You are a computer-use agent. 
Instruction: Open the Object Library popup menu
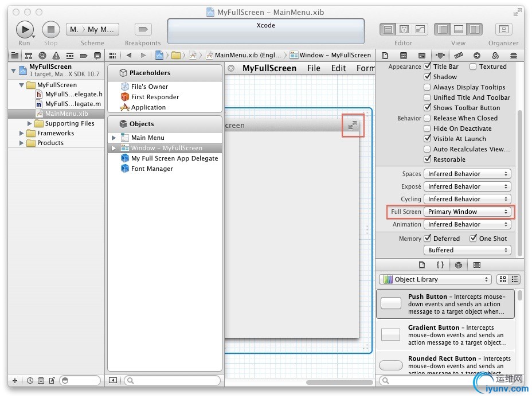435,279
